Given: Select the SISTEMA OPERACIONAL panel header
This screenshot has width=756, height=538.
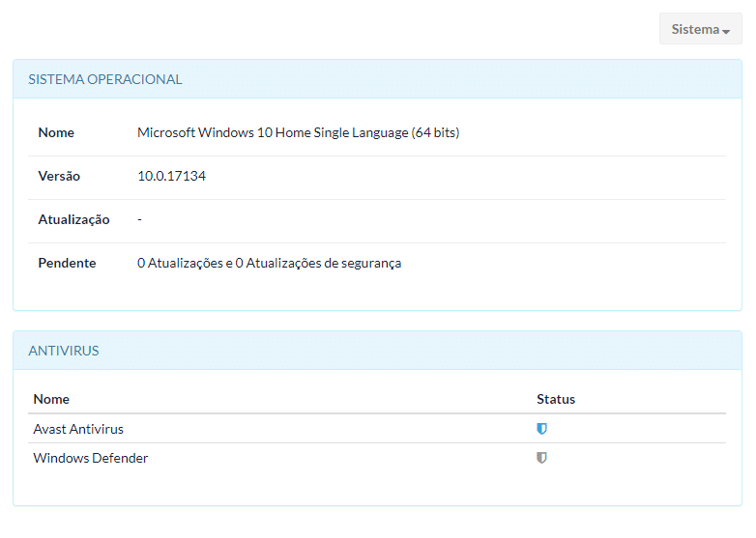Looking at the screenshot, I should pyautogui.click(x=378, y=79).
